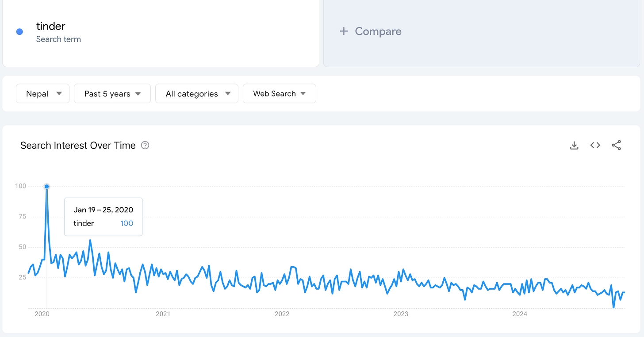Click the 50 value on the y-axis

tap(22, 247)
